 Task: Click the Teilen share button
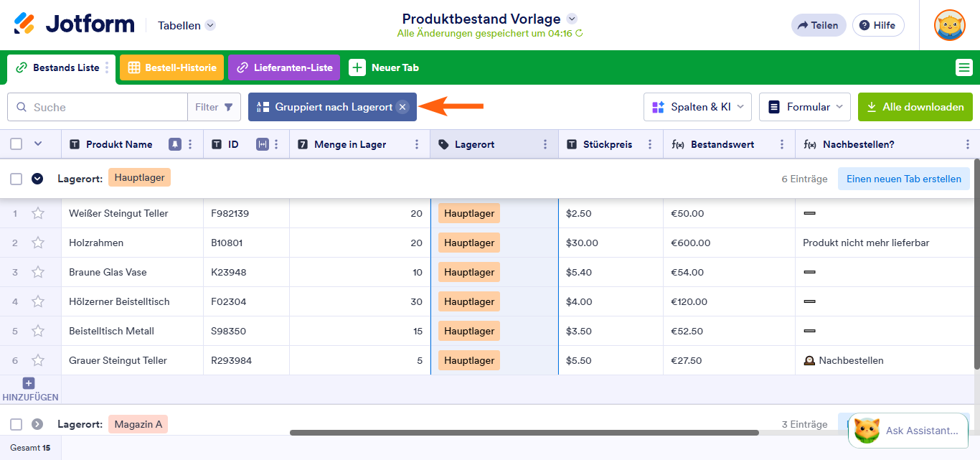pyautogui.click(x=818, y=25)
